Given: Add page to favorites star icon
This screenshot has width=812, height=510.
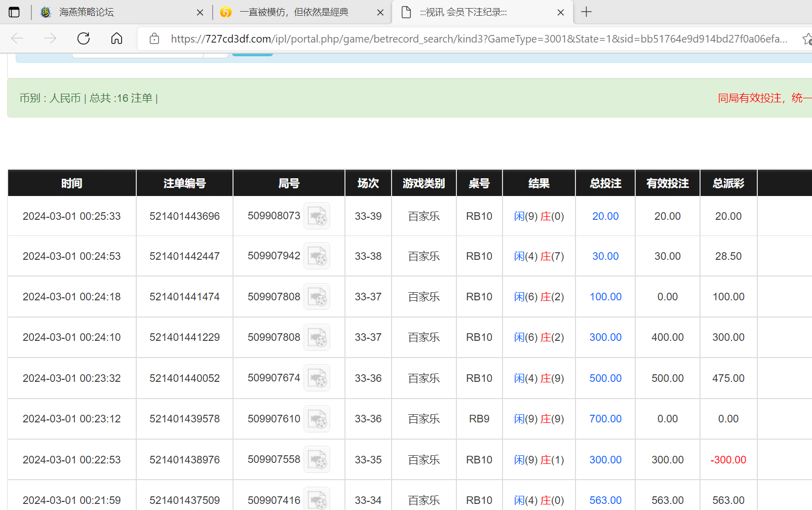Looking at the screenshot, I should 807,38.
